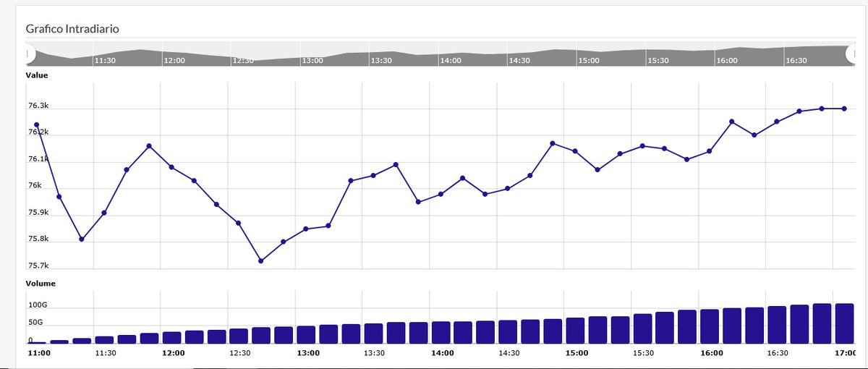Grab the right range-selector handle of the navigator
Image resolution: width=868 pixels, height=369 pixels.
pyautogui.click(x=851, y=54)
